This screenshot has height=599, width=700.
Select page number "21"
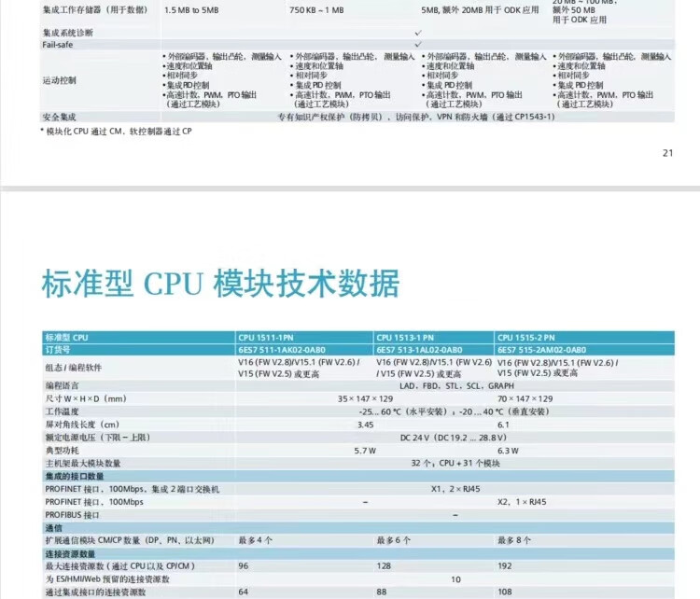coord(667,153)
